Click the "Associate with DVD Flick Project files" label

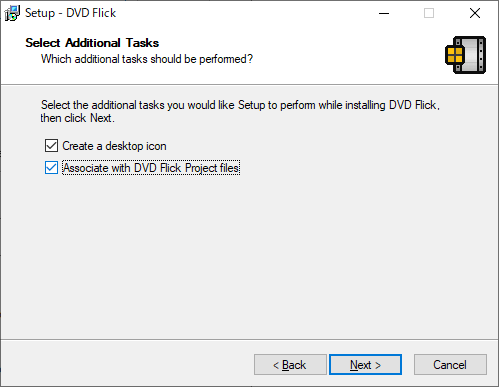click(151, 168)
